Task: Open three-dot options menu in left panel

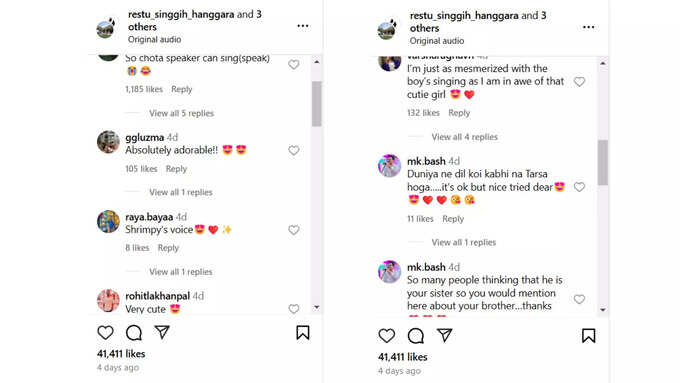Action: (x=303, y=26)
